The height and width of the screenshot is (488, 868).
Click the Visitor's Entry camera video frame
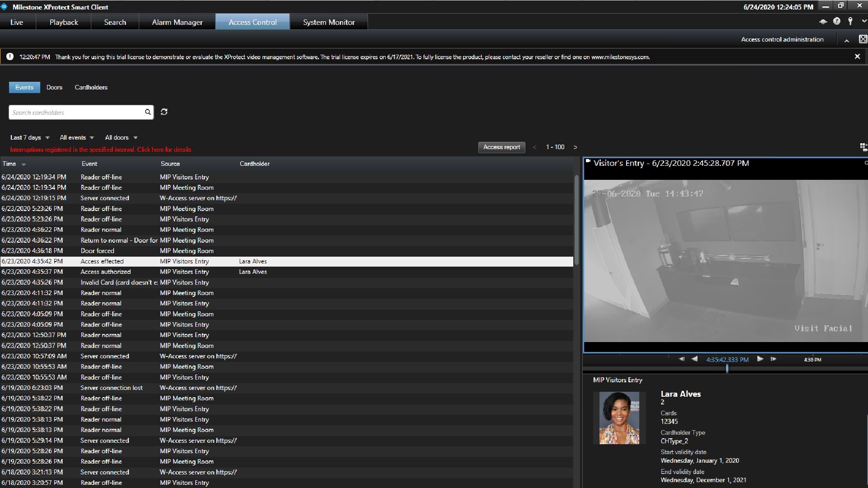(x=725, y=261)
